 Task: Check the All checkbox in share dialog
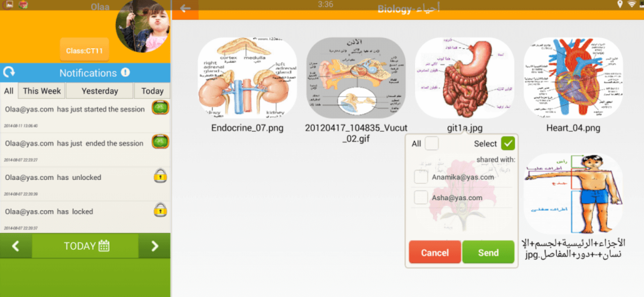pos(432,144)
